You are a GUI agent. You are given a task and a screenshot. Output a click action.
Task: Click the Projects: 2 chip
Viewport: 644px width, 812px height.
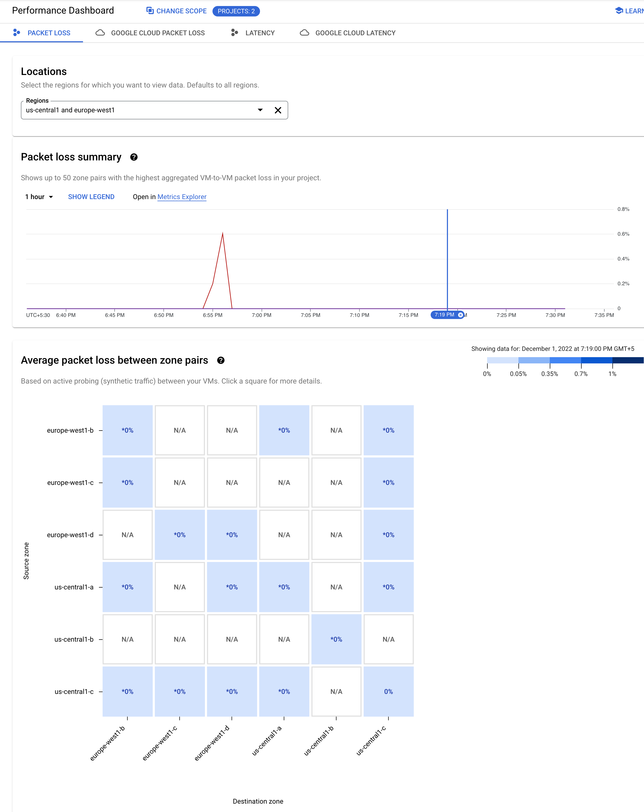click(x=236, y=11)
